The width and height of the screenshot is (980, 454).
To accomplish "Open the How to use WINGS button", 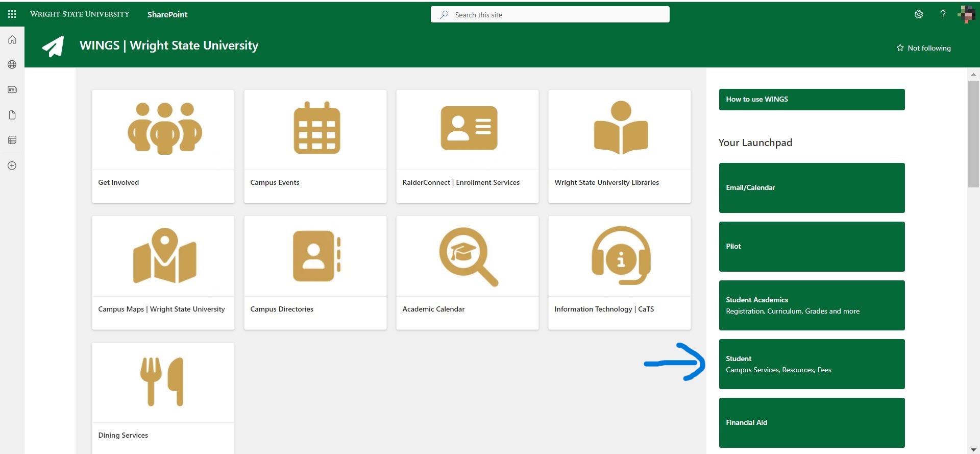I will point(812,100).
